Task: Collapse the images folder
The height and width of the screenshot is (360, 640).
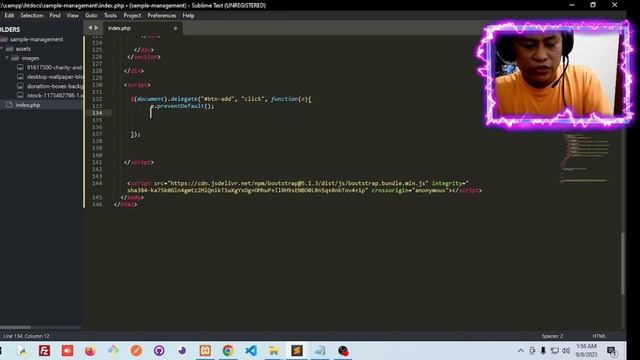Action: pyautogui.click(x=7, y=58)
